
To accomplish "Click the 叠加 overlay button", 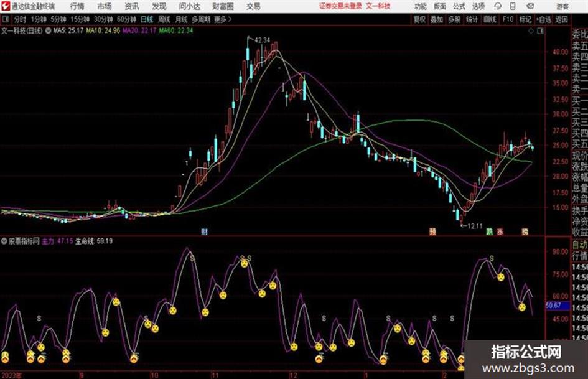I will [x=437, y=19].
